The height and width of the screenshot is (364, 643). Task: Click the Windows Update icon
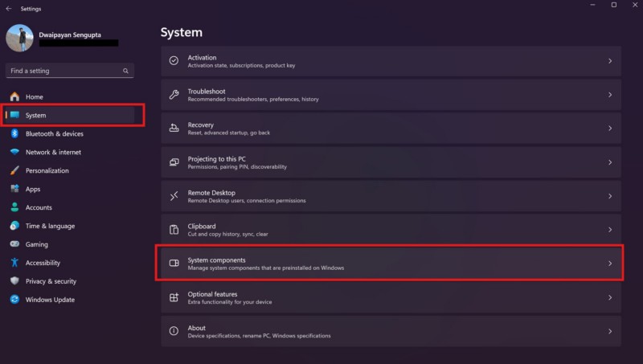tap(14, 300)
